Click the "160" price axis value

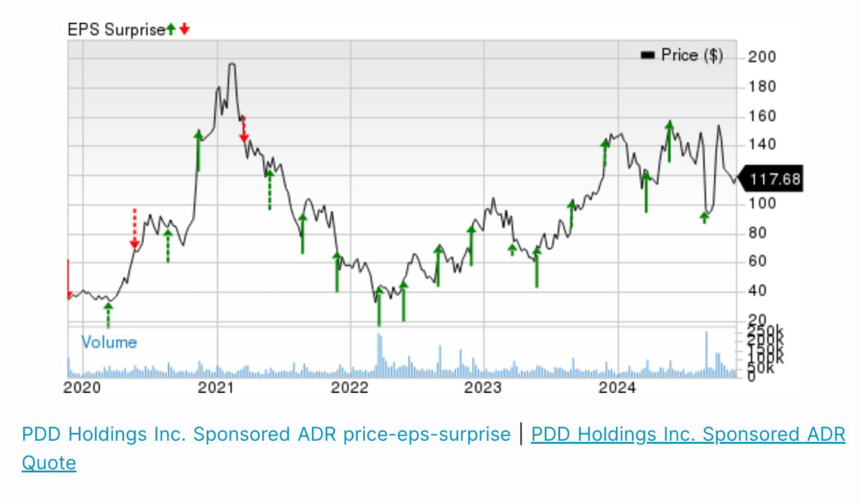coord(762,116)
